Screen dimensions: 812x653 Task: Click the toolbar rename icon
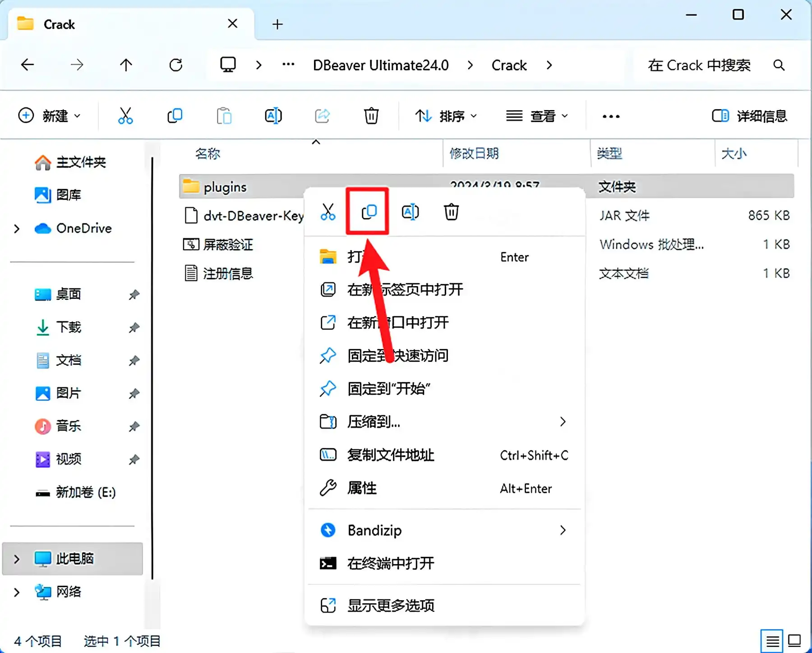[273, 116]
